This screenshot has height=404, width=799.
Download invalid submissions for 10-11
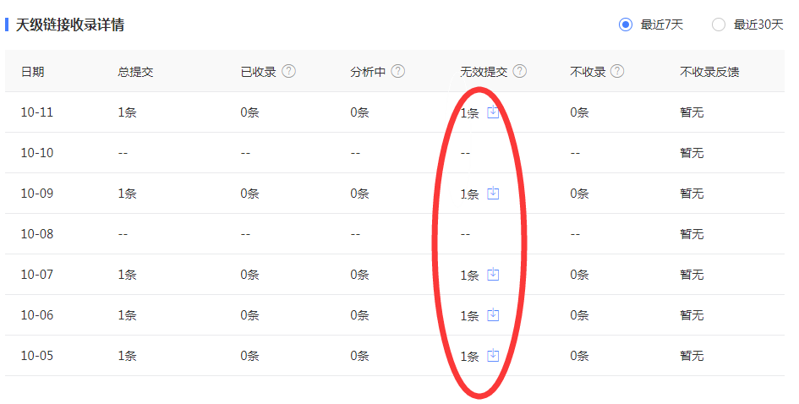(x=493, y=112)
